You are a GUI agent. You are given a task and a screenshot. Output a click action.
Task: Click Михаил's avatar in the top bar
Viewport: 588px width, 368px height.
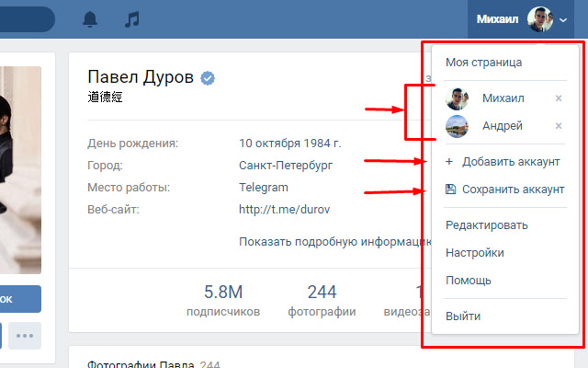click(x=540, y=19)
